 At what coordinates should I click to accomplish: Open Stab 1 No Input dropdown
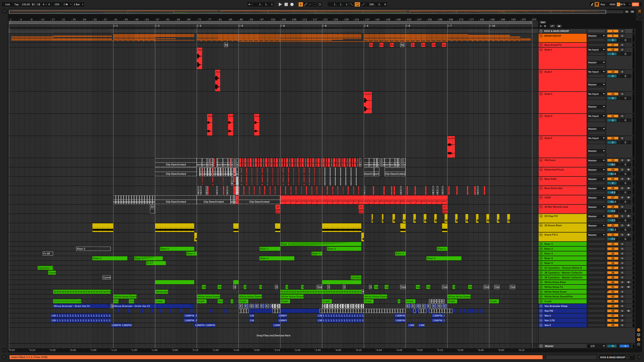[x=596, y=50]
